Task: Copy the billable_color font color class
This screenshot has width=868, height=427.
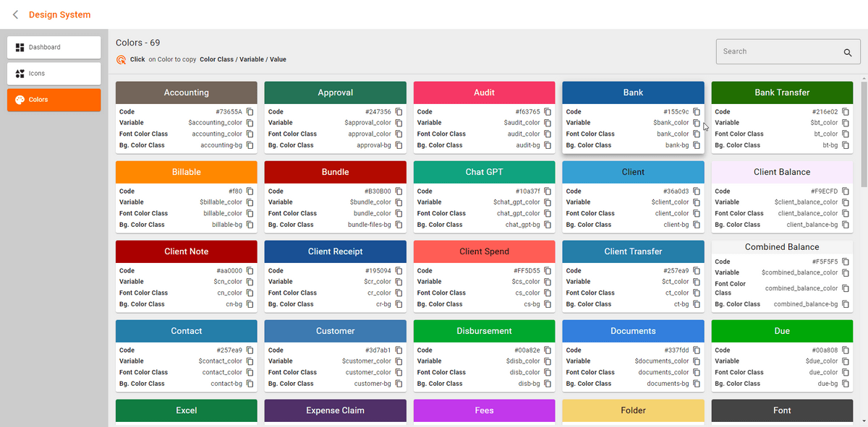Action: point(250,214)
